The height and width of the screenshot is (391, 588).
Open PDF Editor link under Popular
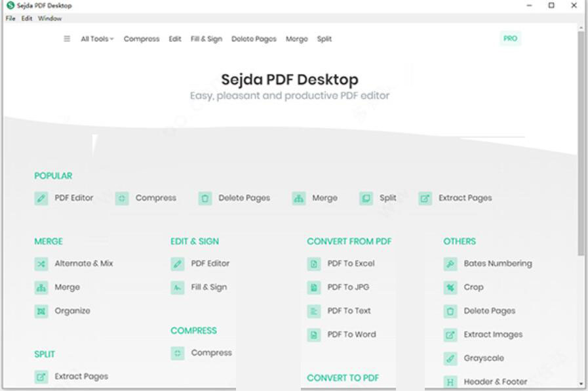click(x=74, y=197)
